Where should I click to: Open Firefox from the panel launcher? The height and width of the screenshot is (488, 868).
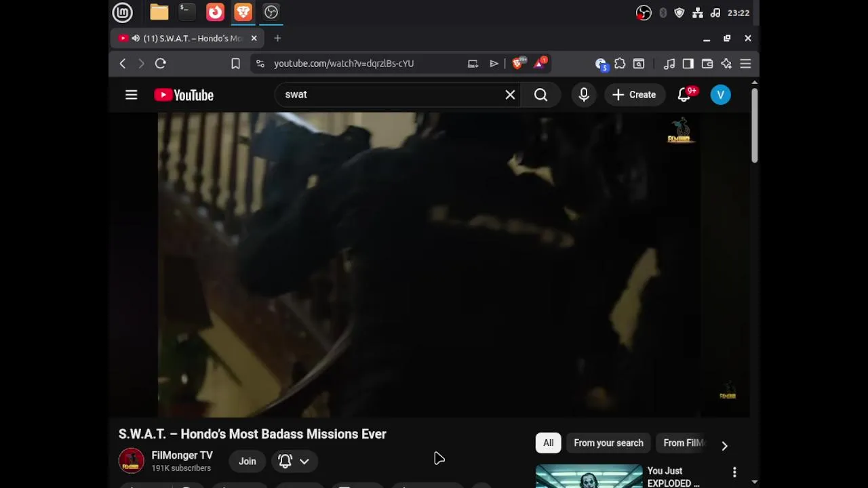(x=215, y=12)
